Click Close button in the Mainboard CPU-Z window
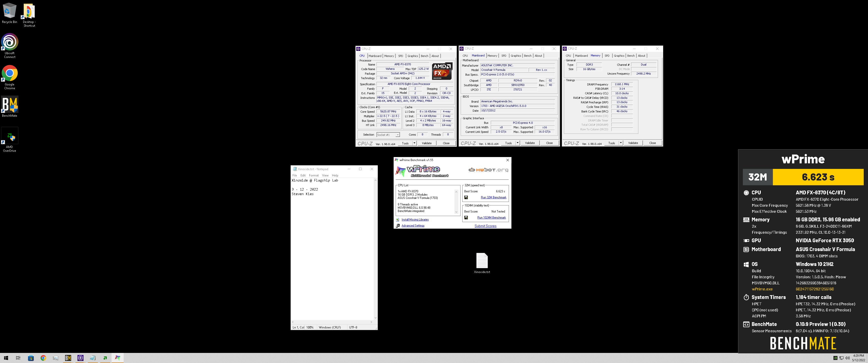Viewport: 868px width, 363px height. click(x=549, y=143)
